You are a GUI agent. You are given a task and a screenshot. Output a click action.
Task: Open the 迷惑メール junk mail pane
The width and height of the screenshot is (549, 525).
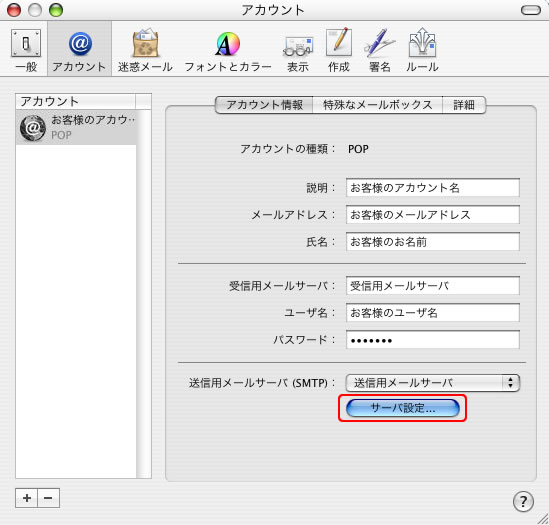pos(145,50)
